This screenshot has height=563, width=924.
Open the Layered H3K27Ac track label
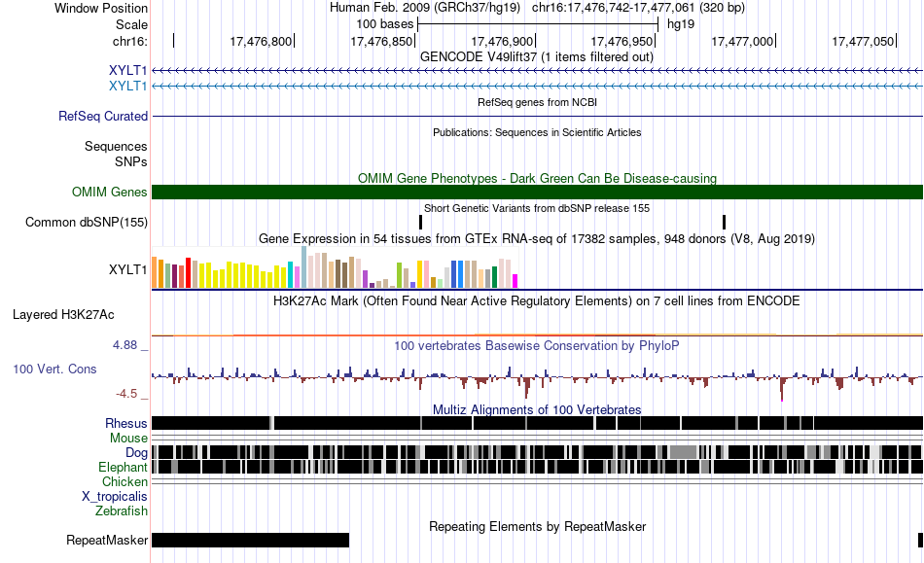63,314
